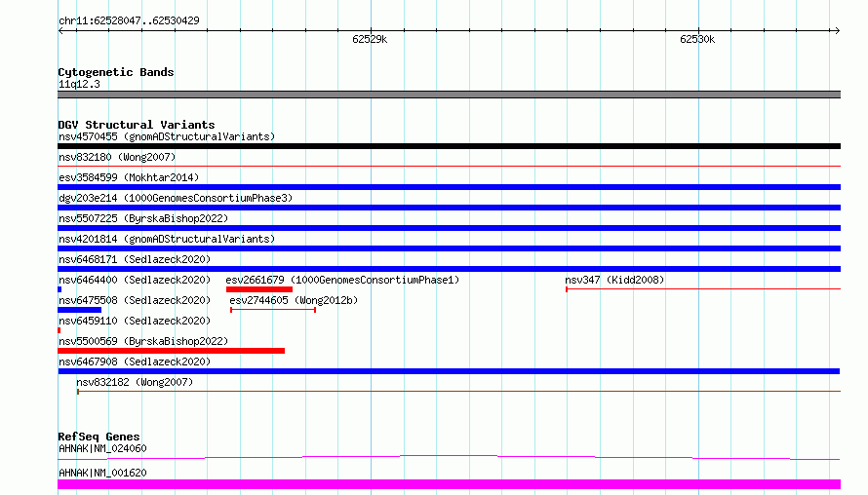This screenshot has width=868, height=495.
Task: Click nsv4201814 (gnomADStructuralVariants) label
Action: point(167,239)
